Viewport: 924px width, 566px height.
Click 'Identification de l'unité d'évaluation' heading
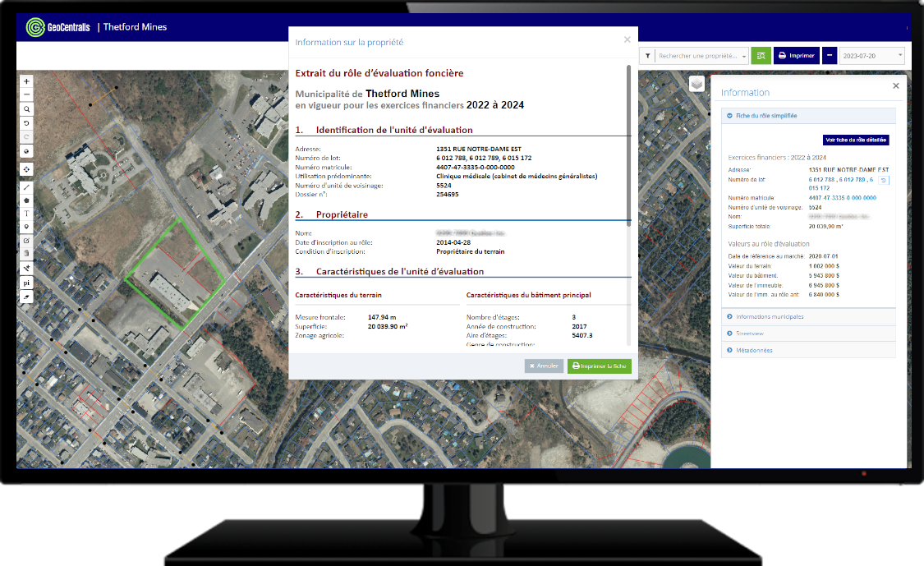tap(394, 130)
